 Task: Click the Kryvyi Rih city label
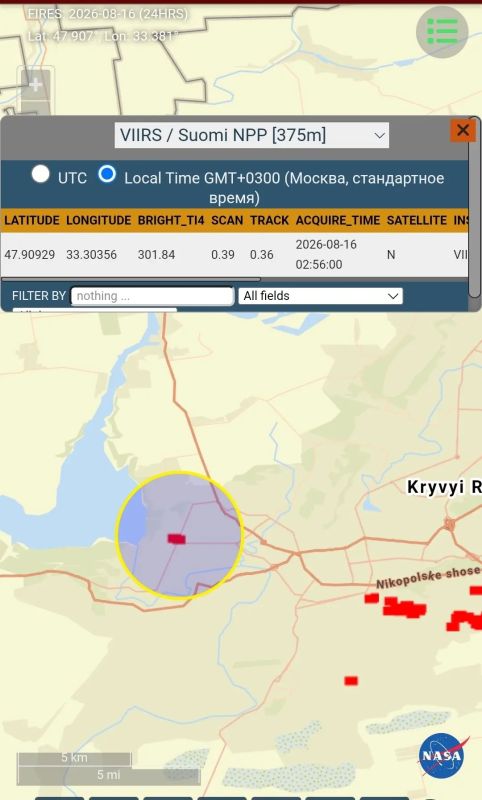coord(444,487)
